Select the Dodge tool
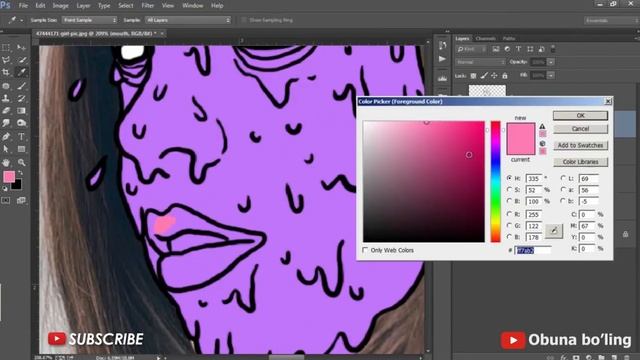Viewport: 640px width, 360px height. click(x=22, y=123)
